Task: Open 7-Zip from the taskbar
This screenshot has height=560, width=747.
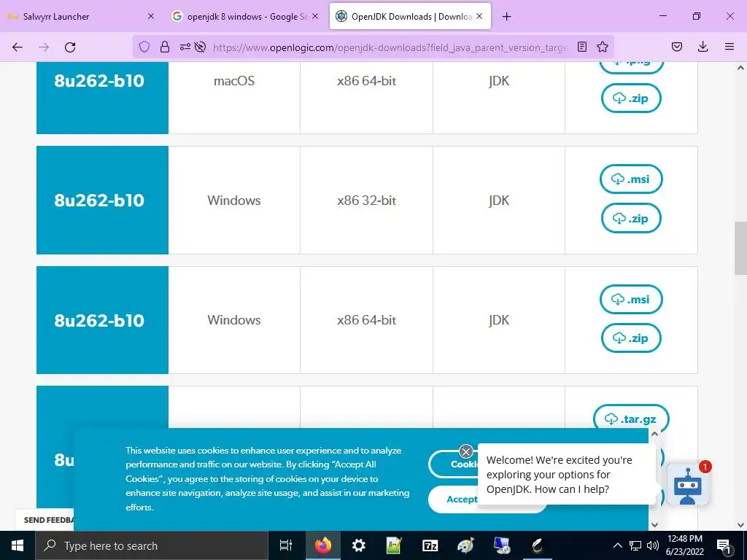Action: [430, 545]
